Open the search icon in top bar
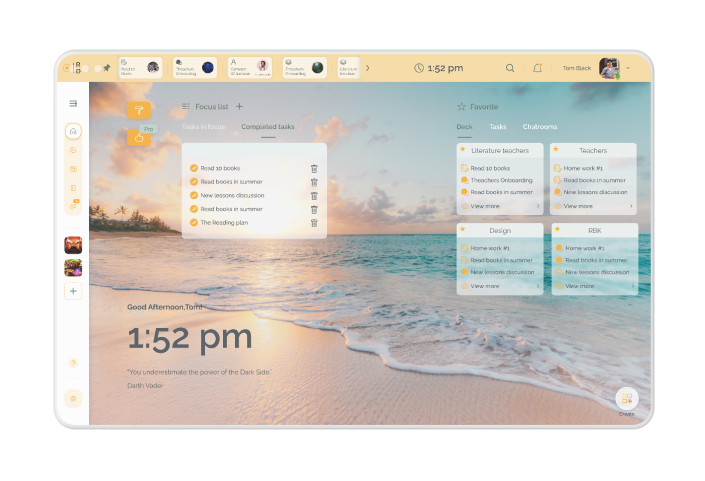 click(x=510, y=68)
